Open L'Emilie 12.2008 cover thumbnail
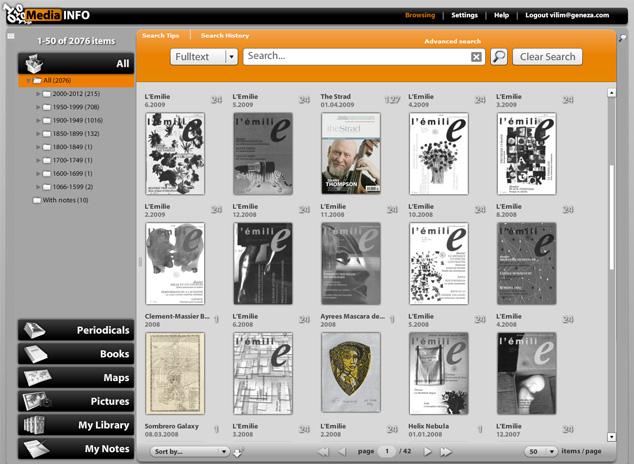The width and height of the screenshot is (634, 464). (263, 264)
